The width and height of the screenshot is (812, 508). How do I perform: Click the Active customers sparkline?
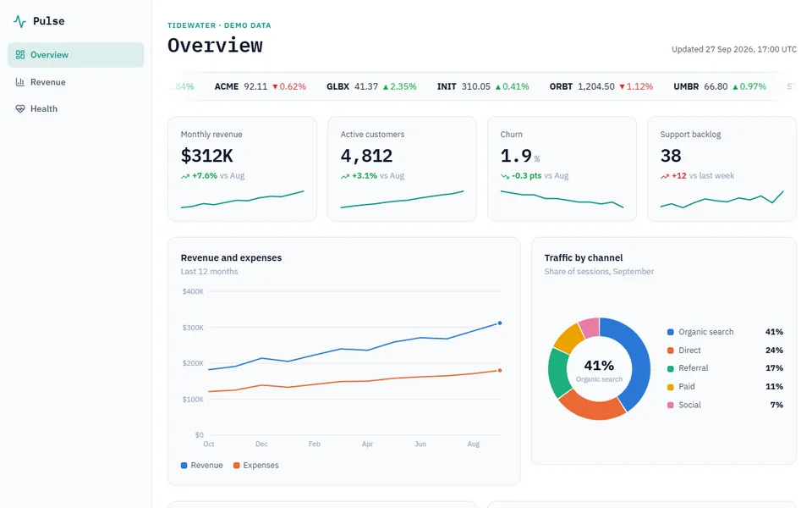pos(402,200)
